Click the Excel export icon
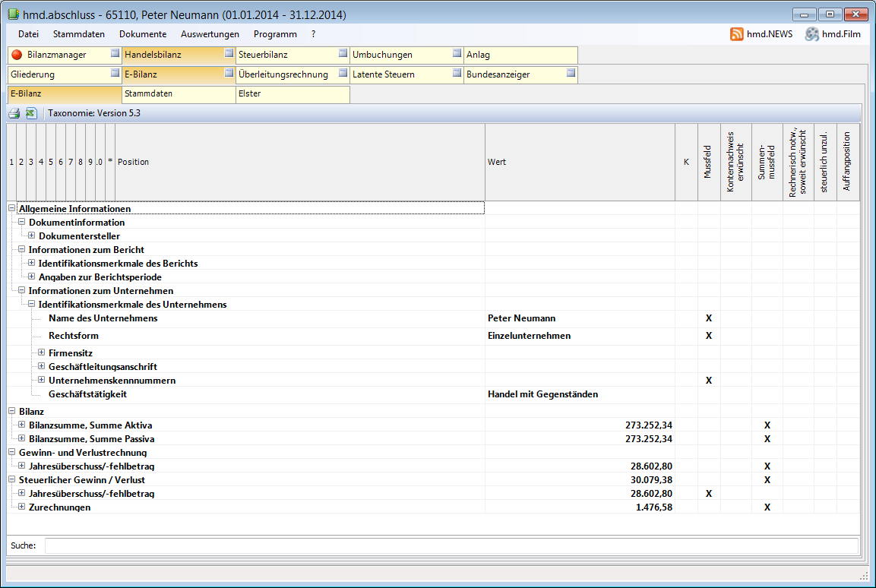876x588 pixels. (31, 113)
